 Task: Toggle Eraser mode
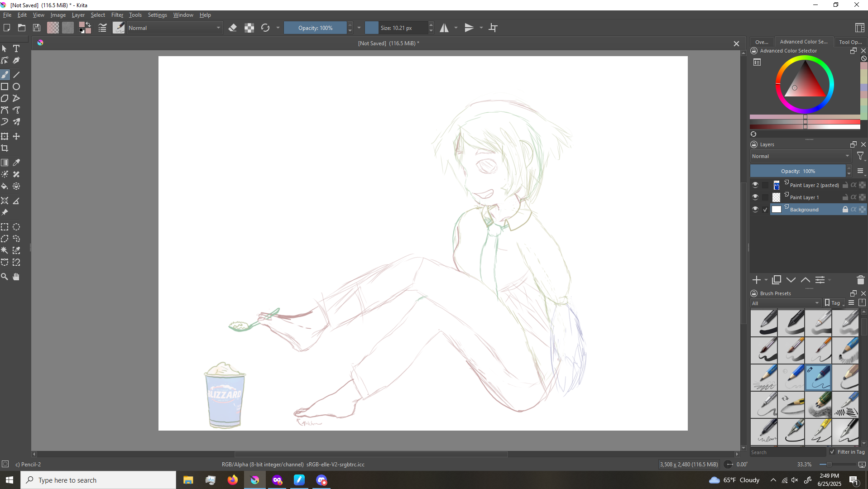[x=233, y=28]
